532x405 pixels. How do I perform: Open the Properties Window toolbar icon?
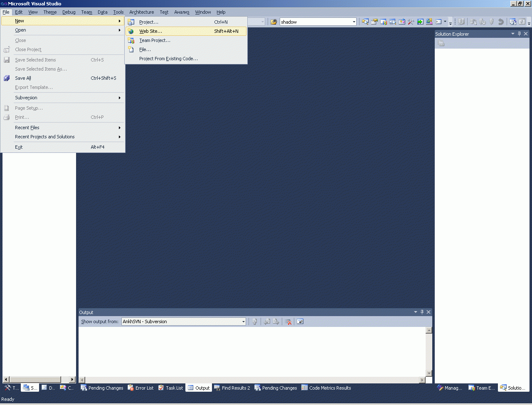coord(374,22)
